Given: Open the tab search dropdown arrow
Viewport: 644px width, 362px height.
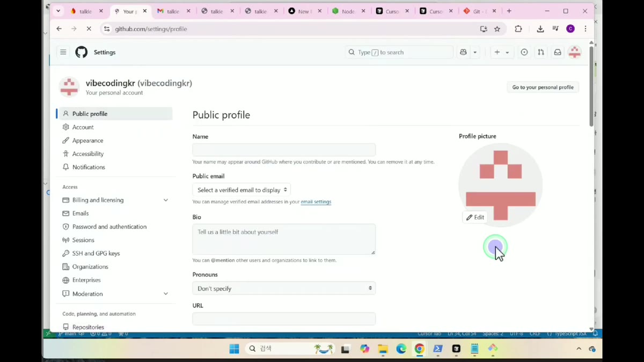Looking at the screenshot, I should point(58,11).
